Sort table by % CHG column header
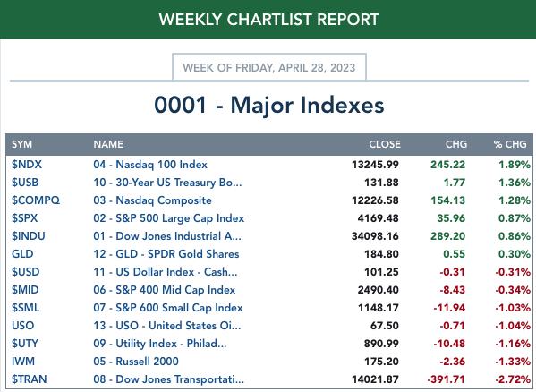Viewport: 536px width, 392px height. pos(510,144)
